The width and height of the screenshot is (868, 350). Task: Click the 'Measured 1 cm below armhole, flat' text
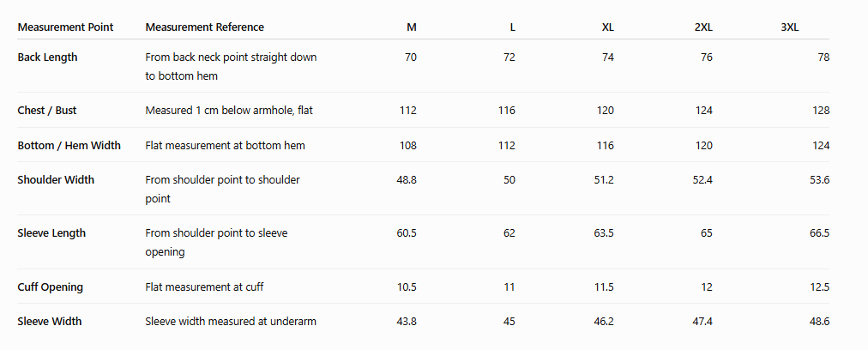[x=229, y=110]
